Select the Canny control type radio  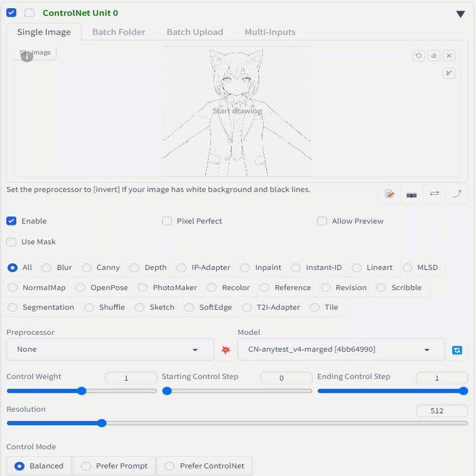[x=87, y=268]
